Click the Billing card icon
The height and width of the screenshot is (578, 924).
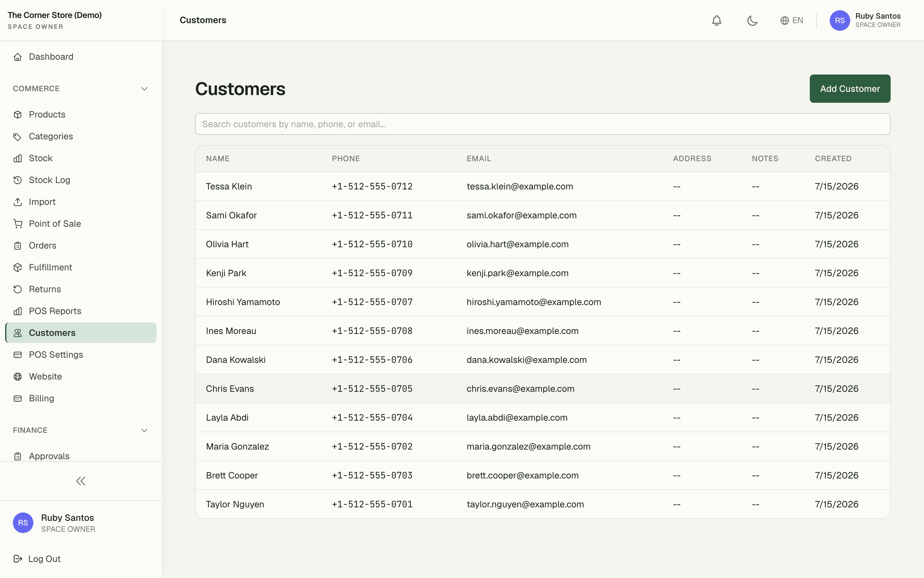coord(18,398)
